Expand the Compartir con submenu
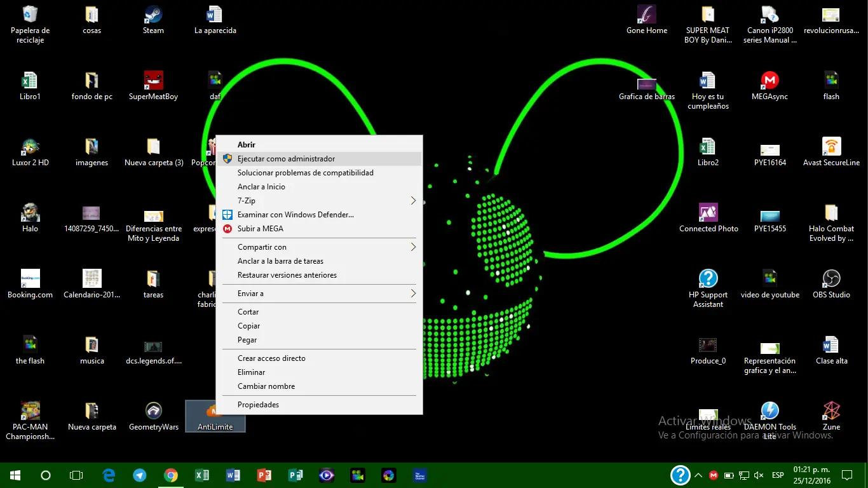This screenshot has width=868, height=488. [x=320, y=247]
